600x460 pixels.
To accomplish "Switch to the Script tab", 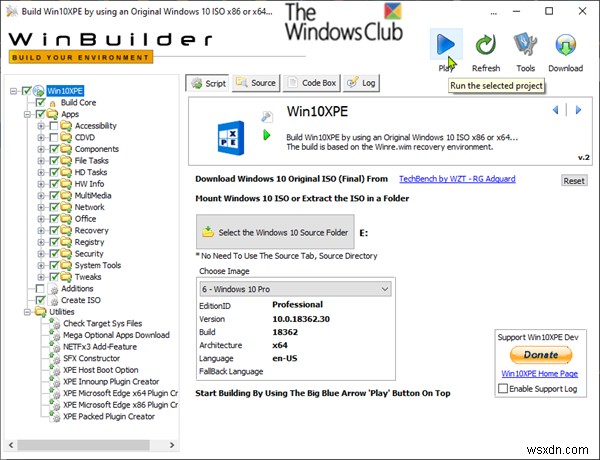I will 208,83.
